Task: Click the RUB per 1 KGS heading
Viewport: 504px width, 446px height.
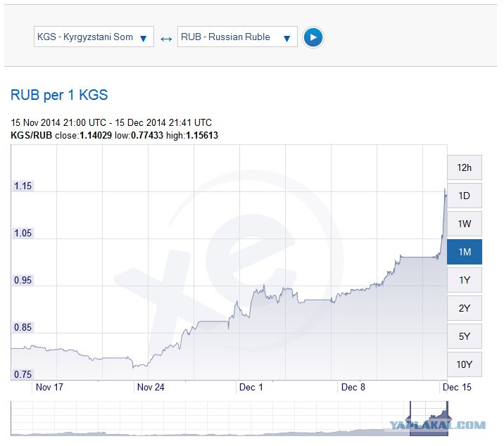Action: coord(59,95)
